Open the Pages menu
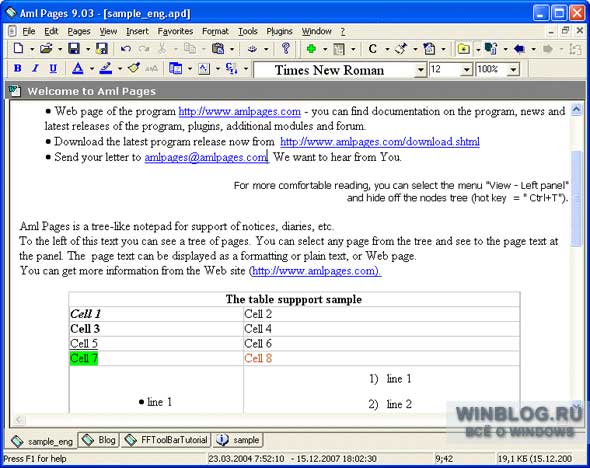The image size is (590, 468). (79, 31)
